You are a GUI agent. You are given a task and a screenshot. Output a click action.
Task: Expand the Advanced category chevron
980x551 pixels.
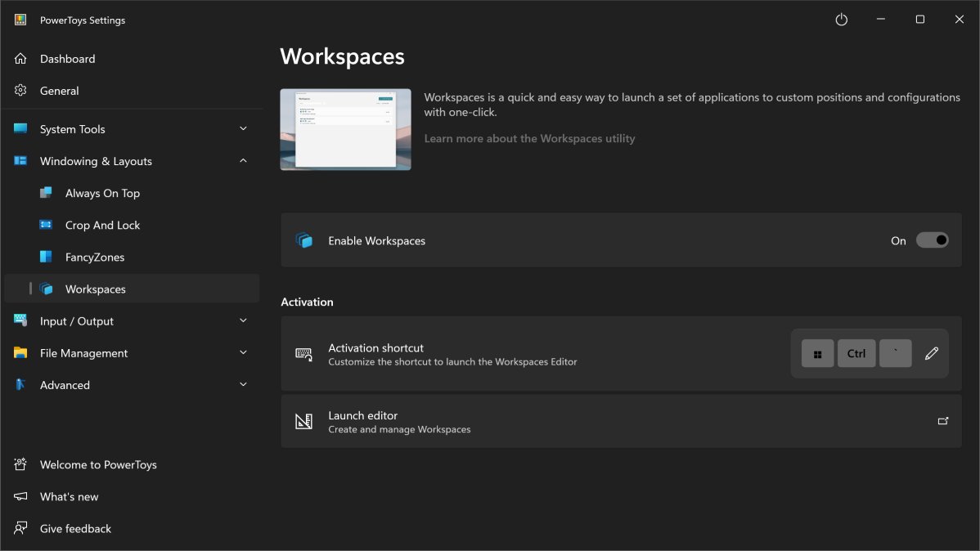[x=243, y=385]
